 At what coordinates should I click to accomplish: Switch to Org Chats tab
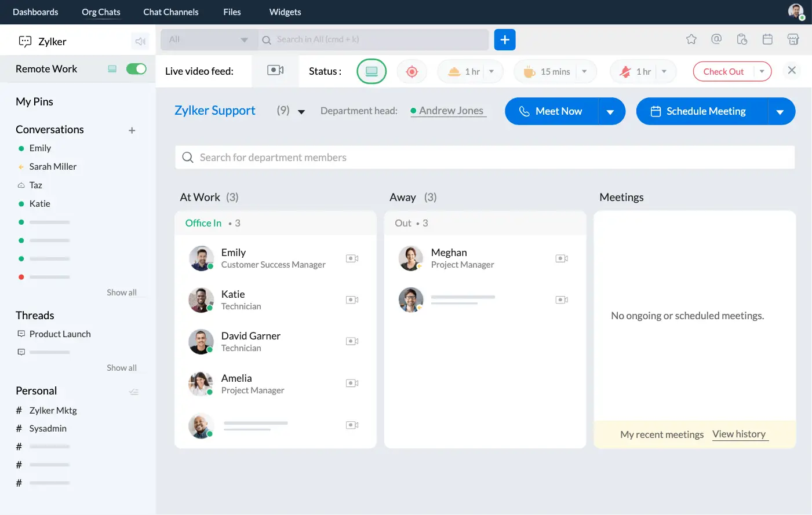coord(101,12)
